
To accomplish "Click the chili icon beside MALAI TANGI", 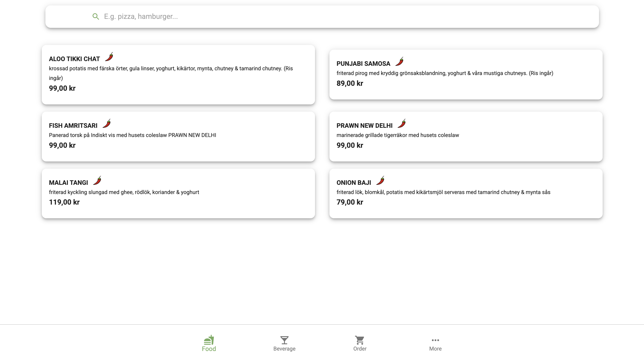I will (x=97, y=181).
